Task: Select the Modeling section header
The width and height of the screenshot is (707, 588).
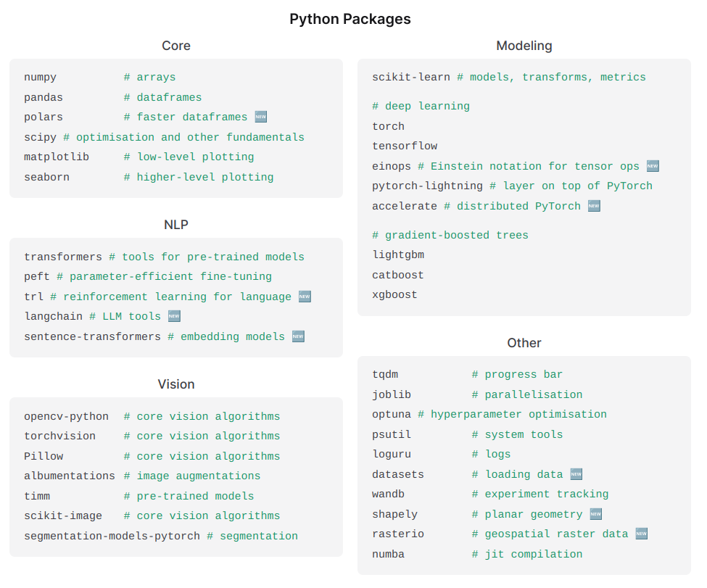Action: click(x=524, y=46)
